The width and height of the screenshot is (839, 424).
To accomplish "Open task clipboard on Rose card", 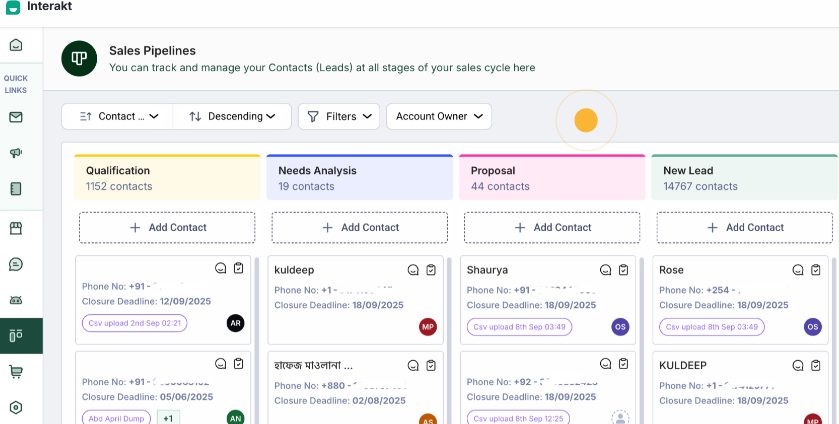I will click(815, 270).
